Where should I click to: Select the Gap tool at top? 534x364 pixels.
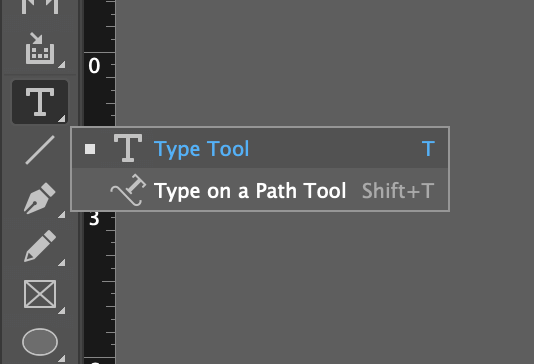(x=40, y=6)
